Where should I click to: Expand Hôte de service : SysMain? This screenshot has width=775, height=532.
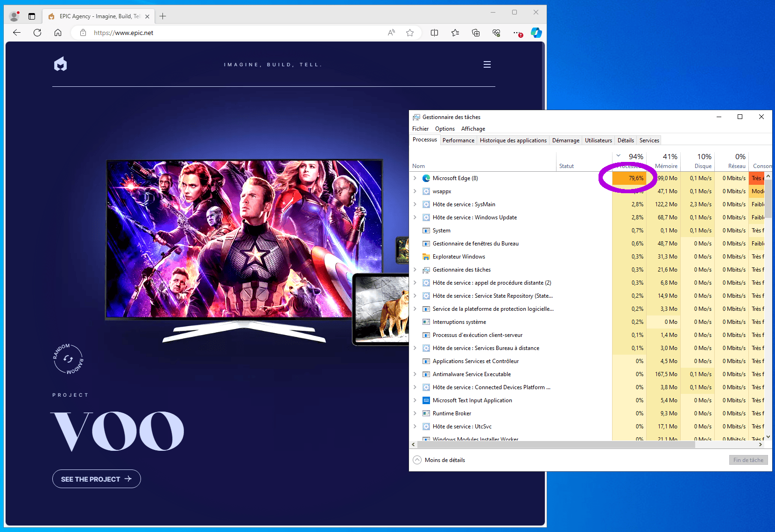pyautogui.click(x=415, y=204)
